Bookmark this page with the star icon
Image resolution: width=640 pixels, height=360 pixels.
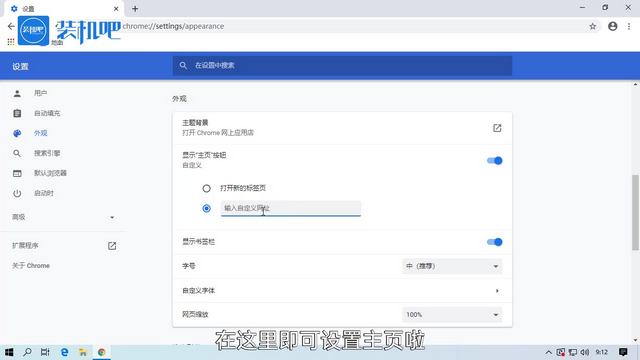593,27
